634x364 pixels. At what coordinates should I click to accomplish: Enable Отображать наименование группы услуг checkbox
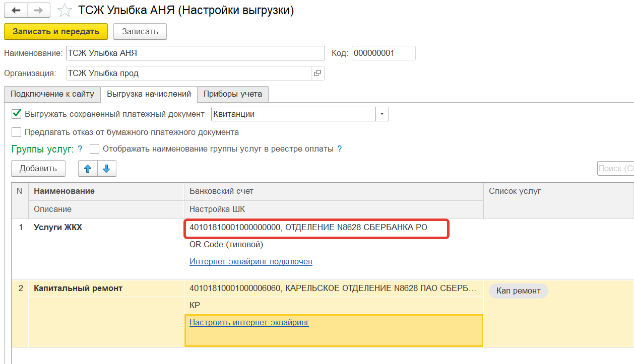coord(94,149)
